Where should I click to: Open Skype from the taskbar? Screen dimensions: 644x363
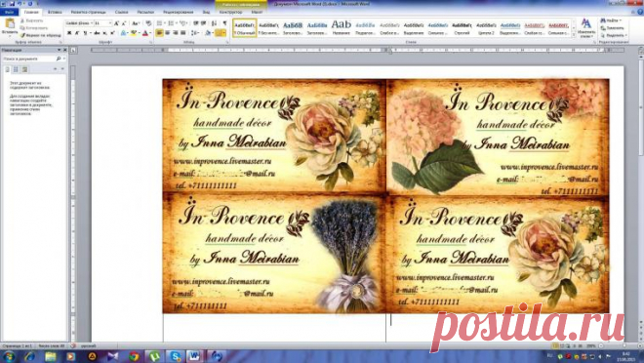(x=176, y=356)
